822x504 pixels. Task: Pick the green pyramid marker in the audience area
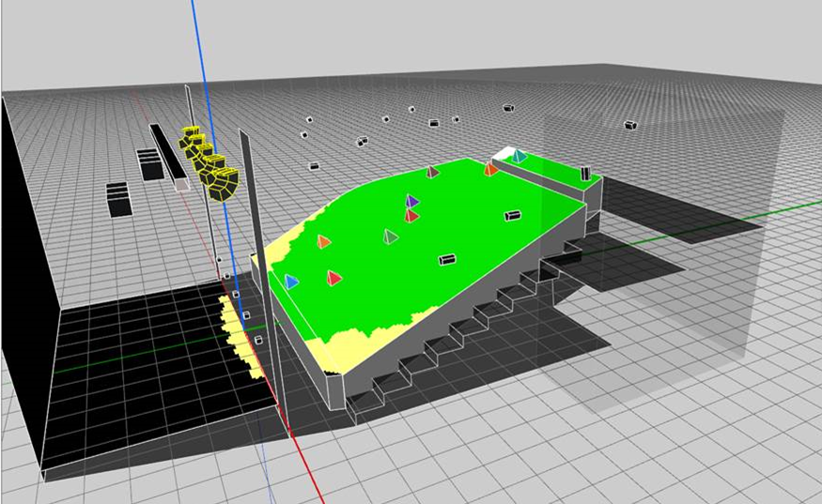click(x=390, y=237)
